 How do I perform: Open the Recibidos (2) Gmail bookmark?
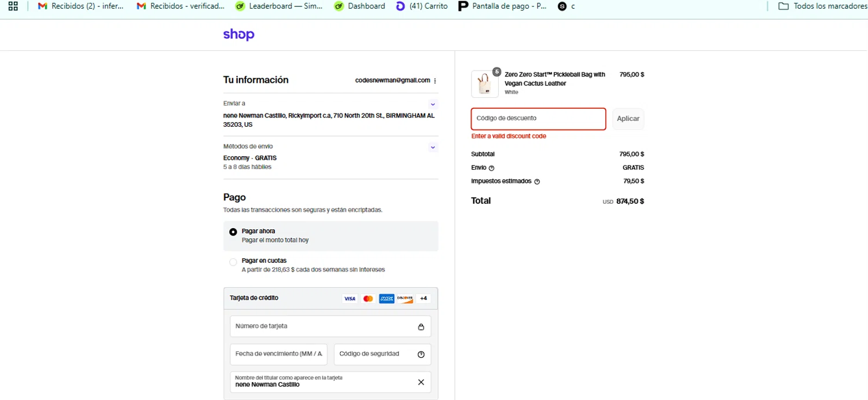[80, 6]
